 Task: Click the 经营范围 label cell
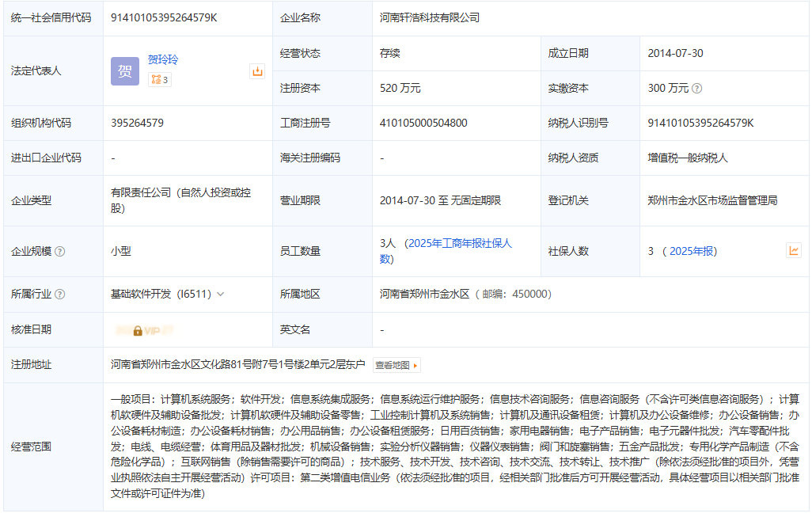point(53,447)
